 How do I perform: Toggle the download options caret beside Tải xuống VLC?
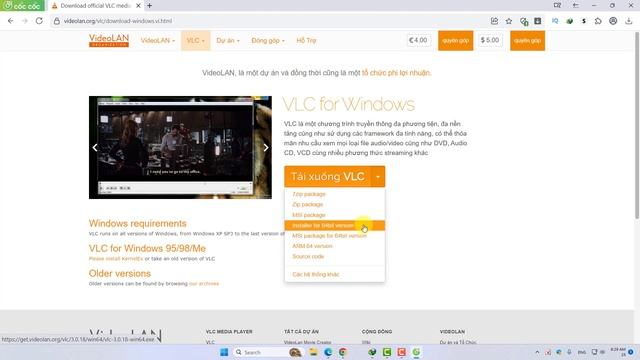pyautogui.click(x=378, y=176)
